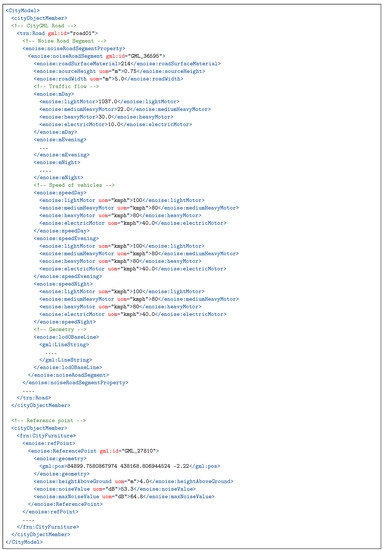The height and width of the screenshot is (550, 383).
Task: Click the opening enoise:mEvening tag
Action: click(x=60, y=140)
